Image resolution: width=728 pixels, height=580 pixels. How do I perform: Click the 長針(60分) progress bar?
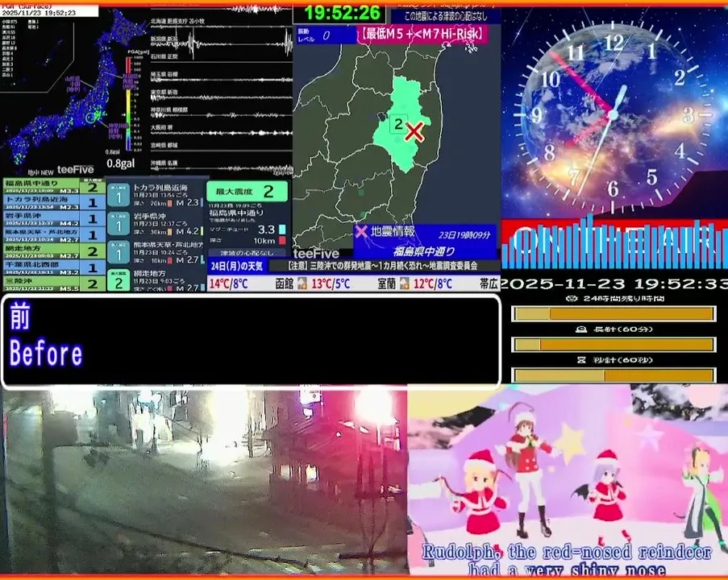[614, 345]
